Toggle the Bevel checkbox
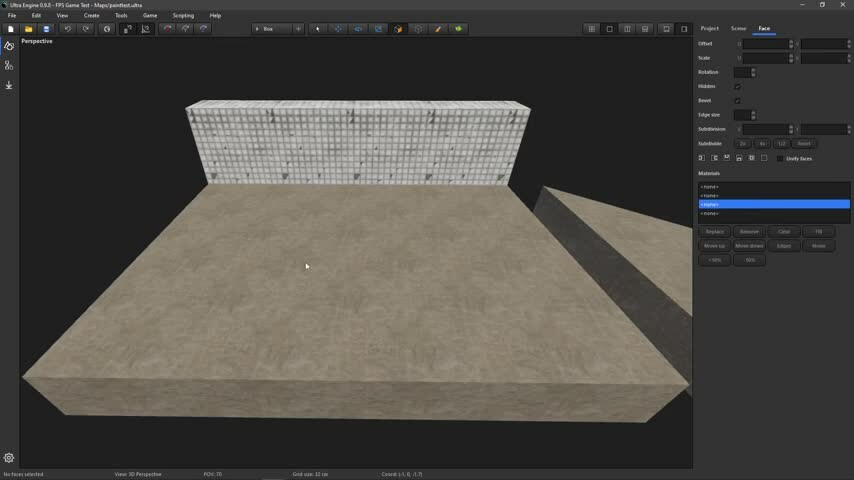 pos(738,101)
